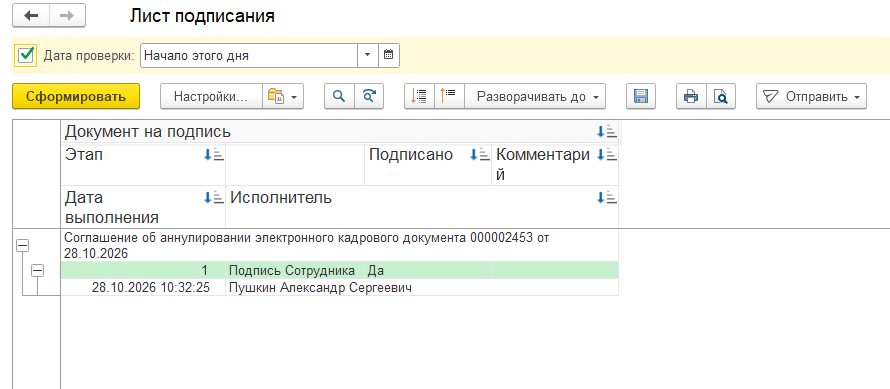Click the magnifier search icon
The height and width of the screenshot is (389, 890).
tap(339, 97)
